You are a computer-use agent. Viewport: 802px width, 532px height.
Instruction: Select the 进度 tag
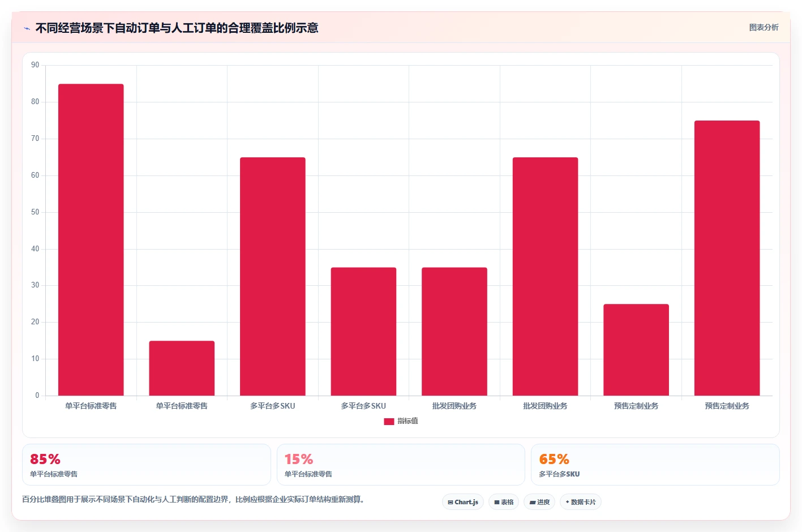point(539,502)
